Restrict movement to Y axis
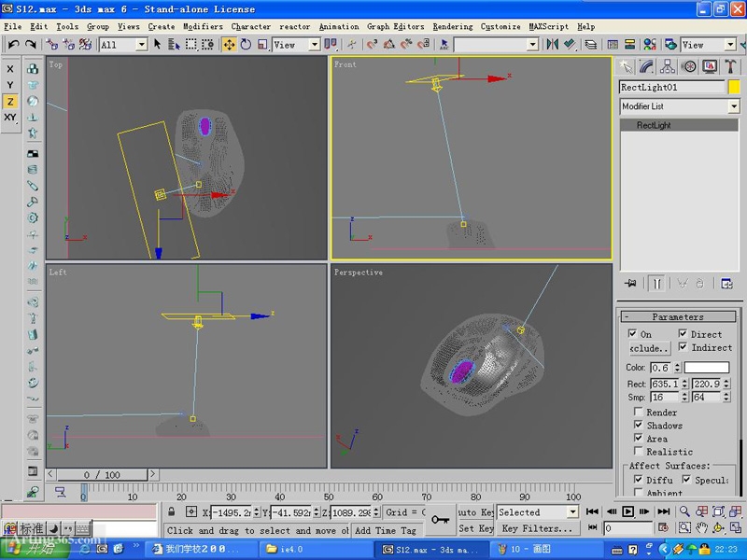The width and height of the screenshot is (747, 560). (10, 85)
